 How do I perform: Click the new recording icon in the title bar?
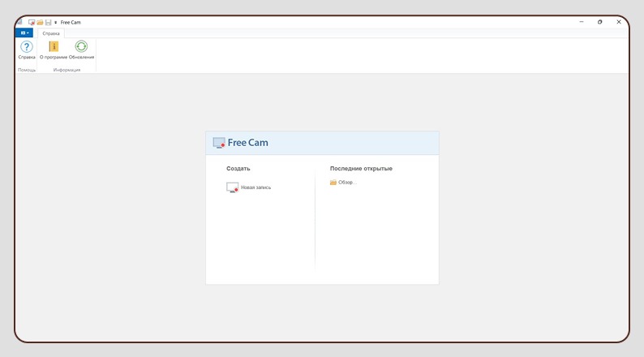(32, 22)
